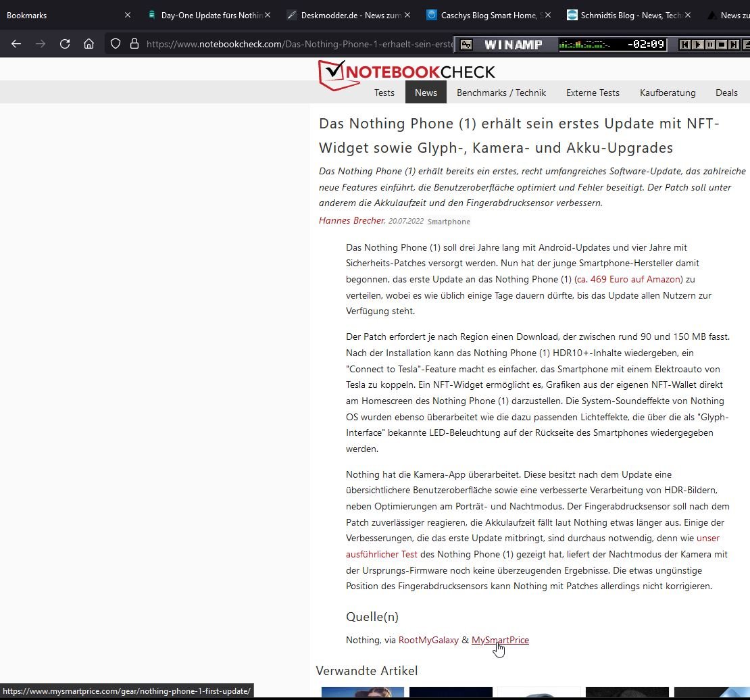
Task: Go to the browser home page
Action: pos(89,44)
